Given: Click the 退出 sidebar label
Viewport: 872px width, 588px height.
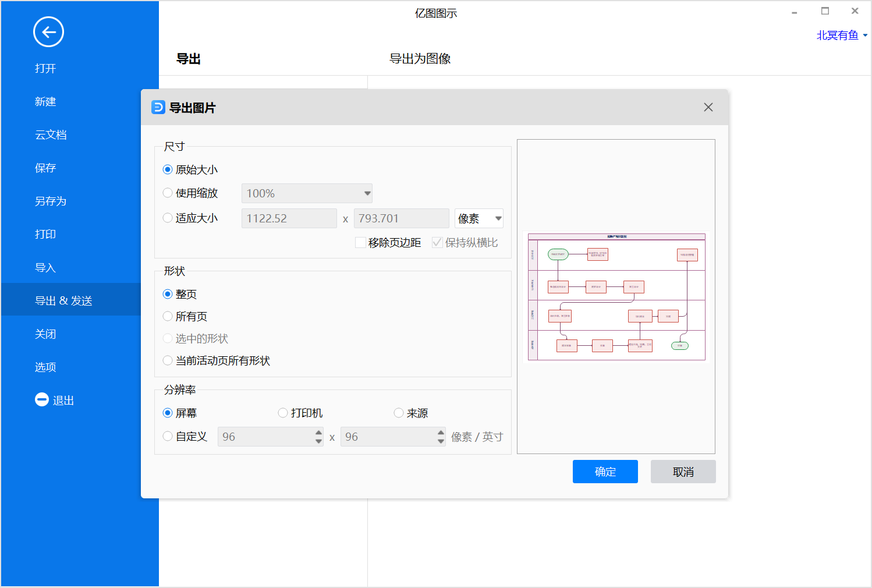Looking at the screenshot, I should tap(63, 401).
